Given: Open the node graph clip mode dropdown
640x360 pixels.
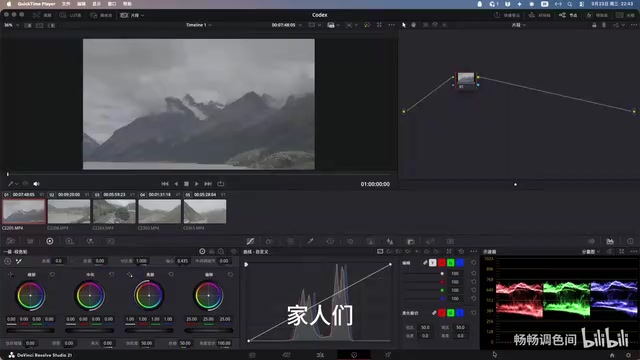Looking at the screenshot, I should (x=518, y=25).
